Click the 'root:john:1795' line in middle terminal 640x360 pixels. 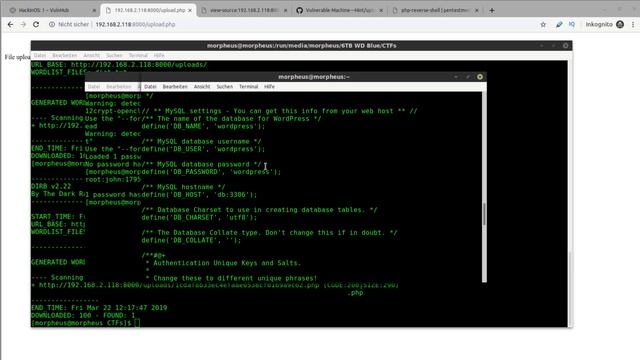pyautogui.click(x=113, y=180)
